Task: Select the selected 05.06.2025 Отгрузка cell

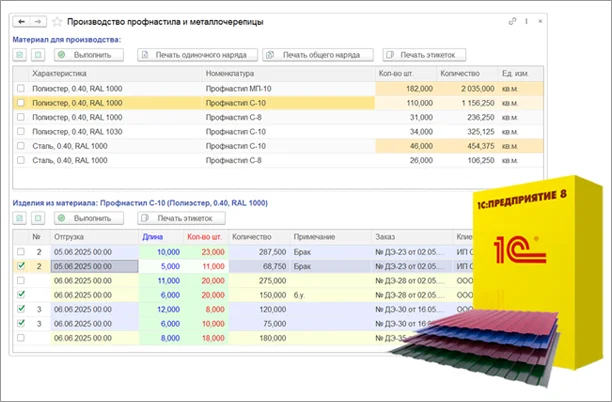Action: 94,266
